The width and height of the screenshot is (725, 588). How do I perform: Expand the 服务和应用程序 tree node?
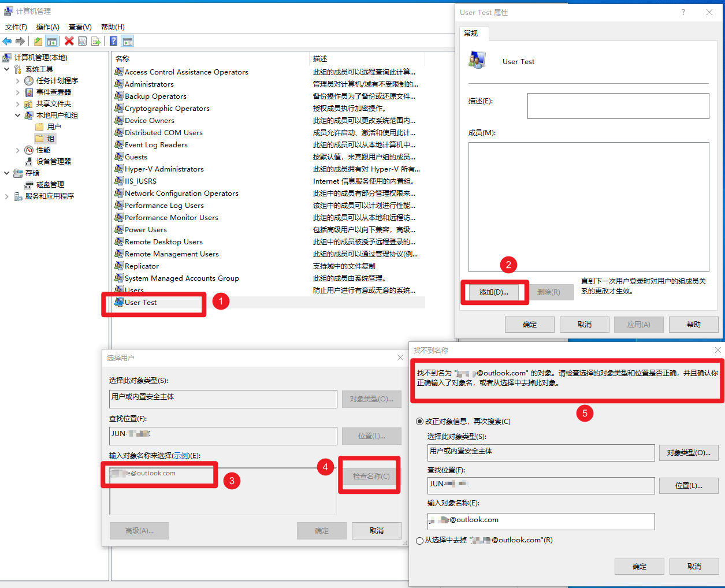click(7, 196)
